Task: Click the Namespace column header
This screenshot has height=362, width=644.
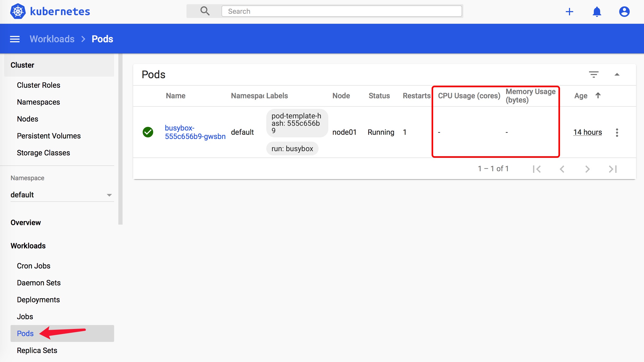Action: pyautogui.click(x=248, y=96)
